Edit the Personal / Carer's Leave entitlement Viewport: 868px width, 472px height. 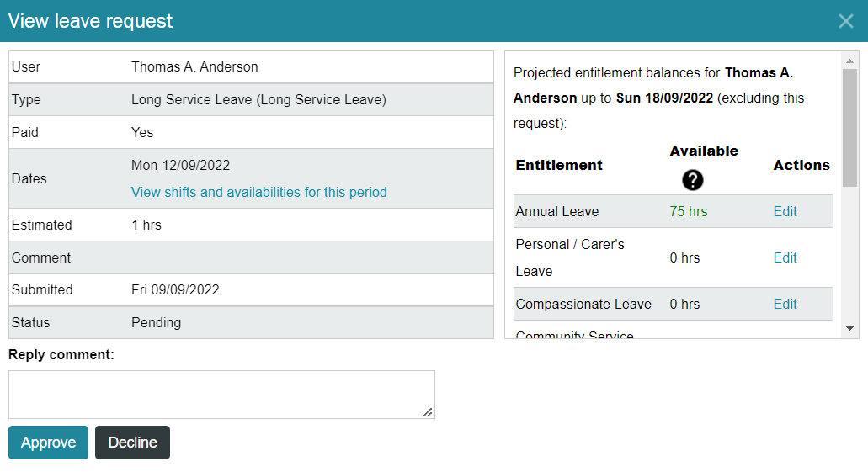pyautogui.click(x=785, y=257)
